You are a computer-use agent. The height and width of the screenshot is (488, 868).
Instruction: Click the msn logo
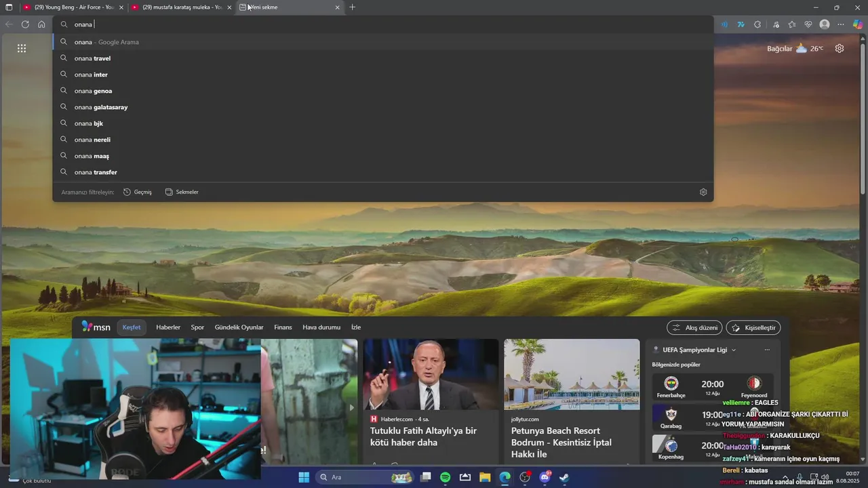96,327
